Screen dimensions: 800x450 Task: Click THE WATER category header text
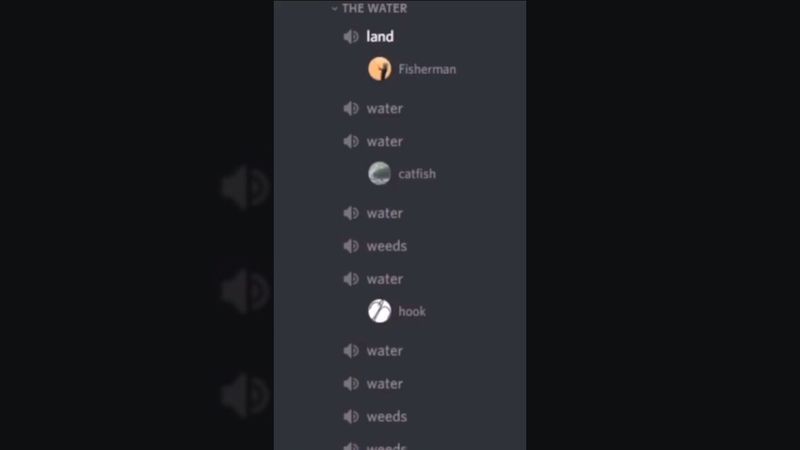click(374, 9)
